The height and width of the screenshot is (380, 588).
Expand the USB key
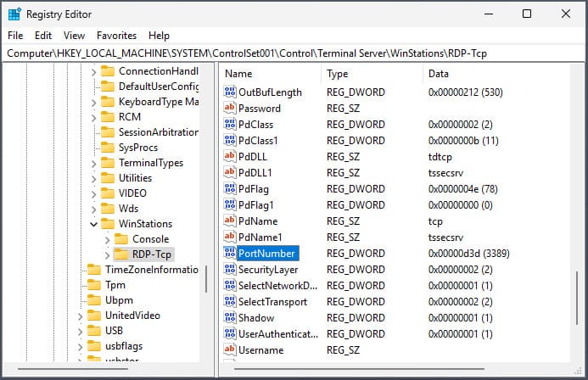[x=80, y=332]
